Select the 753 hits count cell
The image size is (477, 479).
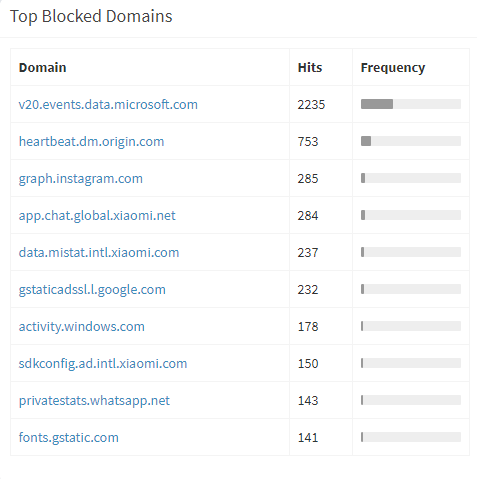(308, 141)
